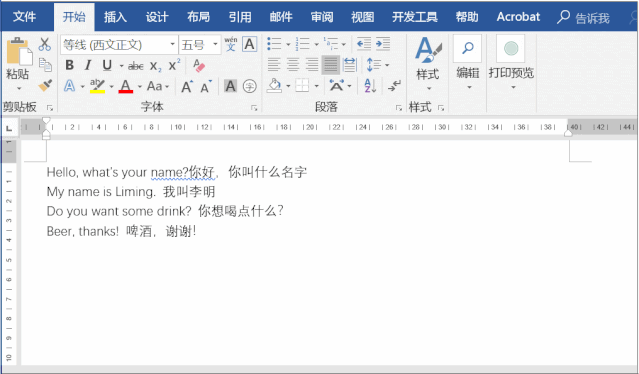Viewport: 639px width, 374px height.
Task: Open Clipboard pane launcher
Action: click(x=50, y=108)
